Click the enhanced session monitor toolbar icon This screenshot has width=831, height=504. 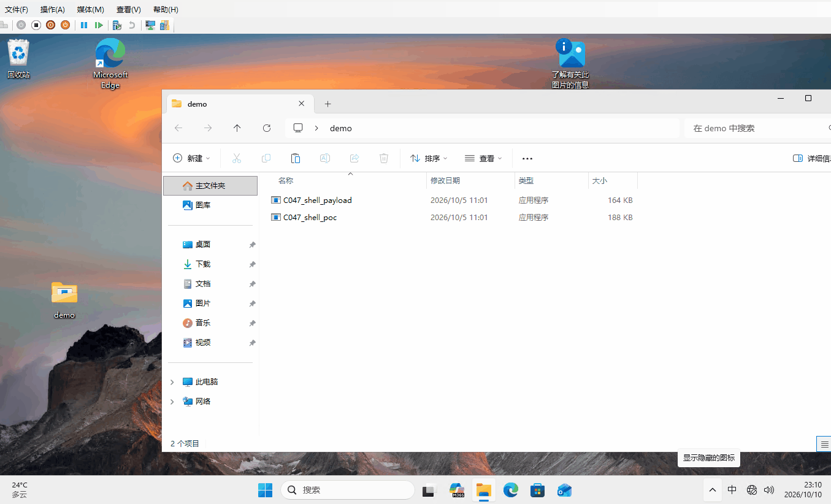click(150, 25)
